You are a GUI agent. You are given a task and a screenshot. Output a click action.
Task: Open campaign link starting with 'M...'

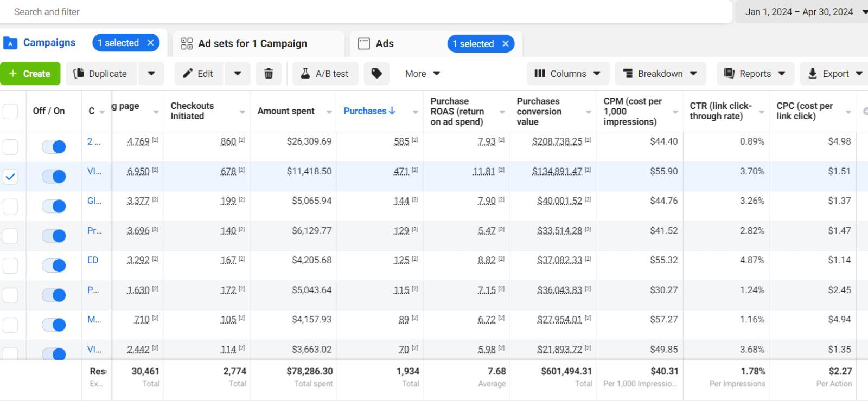click(x=94, y=319)
